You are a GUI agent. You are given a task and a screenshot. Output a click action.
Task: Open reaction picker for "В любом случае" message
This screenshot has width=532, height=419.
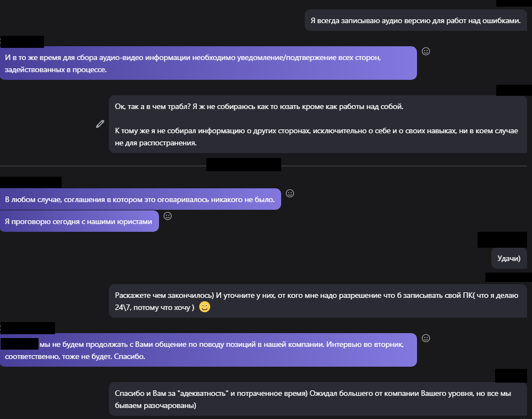click(290, 193)
